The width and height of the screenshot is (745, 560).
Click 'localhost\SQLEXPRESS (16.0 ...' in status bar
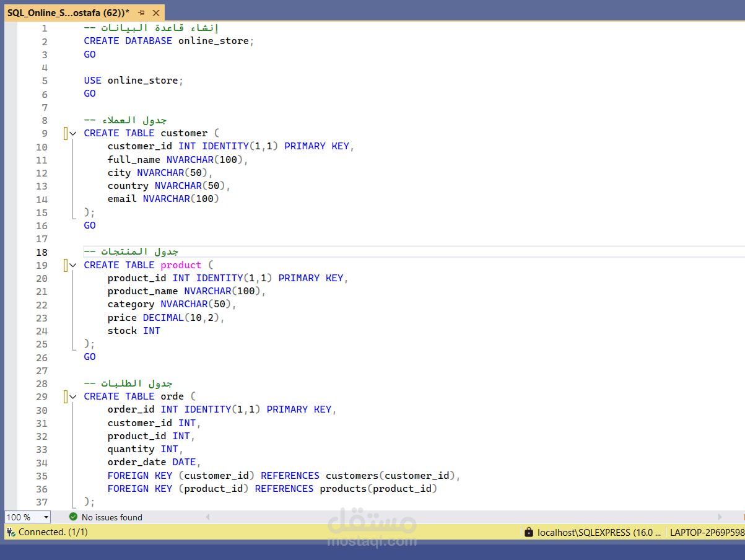tap(599, 532)
